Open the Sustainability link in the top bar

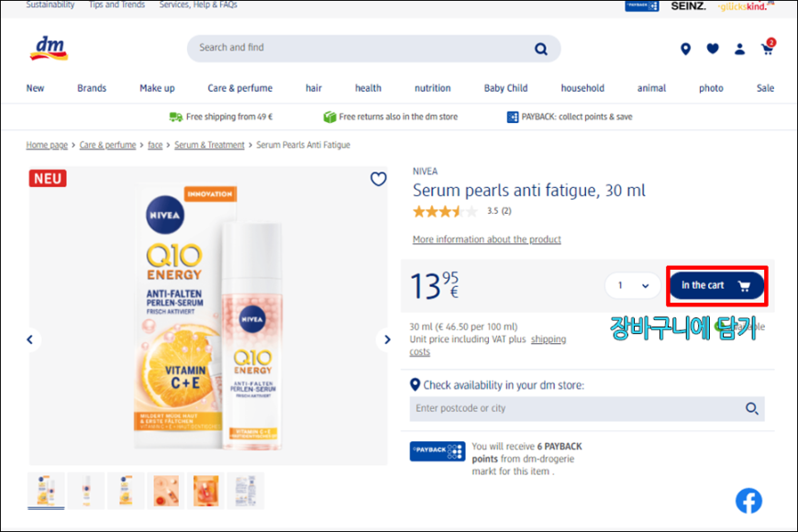tap(50, 5)
